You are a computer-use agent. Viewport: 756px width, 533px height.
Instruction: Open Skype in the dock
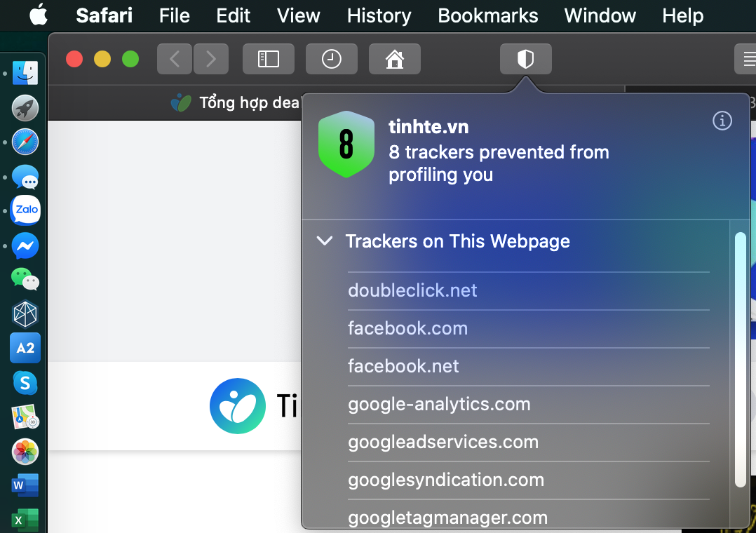pos(25,383)
